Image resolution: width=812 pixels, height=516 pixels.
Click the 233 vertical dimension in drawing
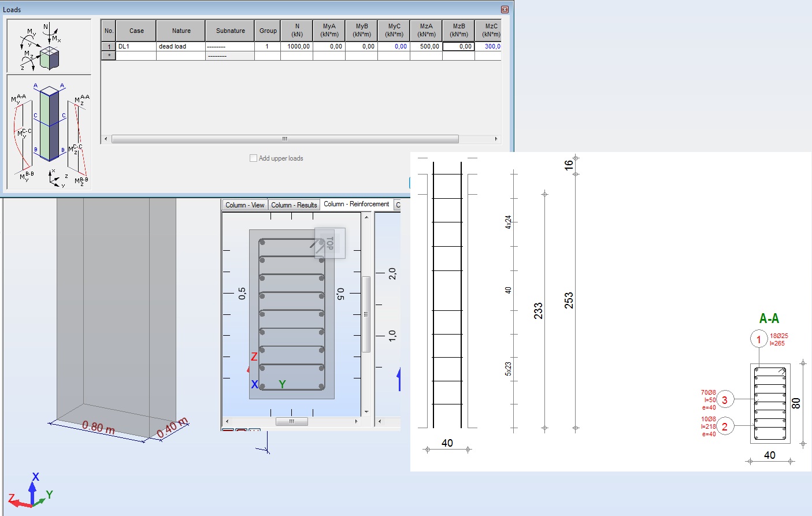[538, 311]
